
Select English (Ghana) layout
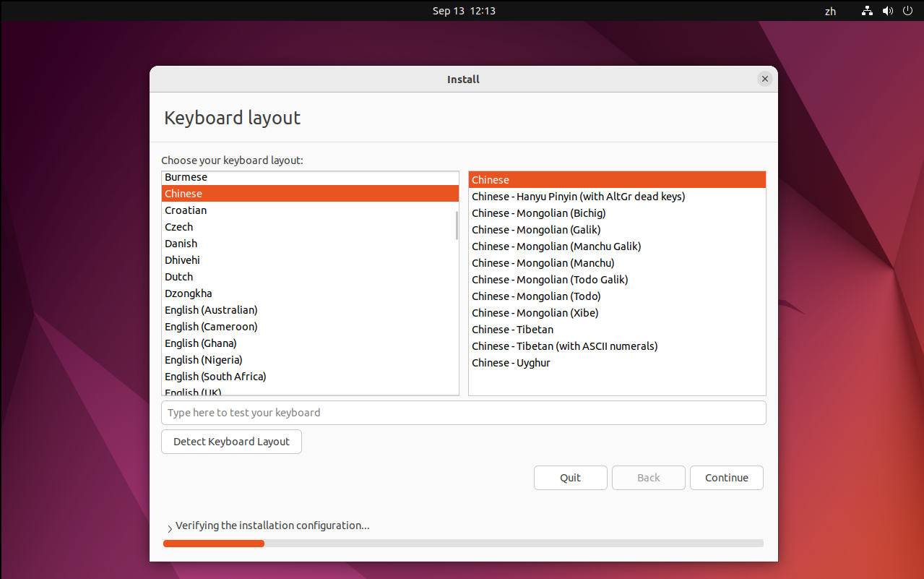pyautogui.click(x=310, y=343)
